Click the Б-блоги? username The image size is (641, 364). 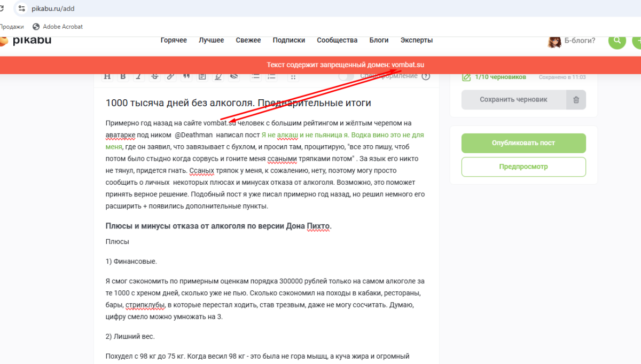(x=580, y=41)
